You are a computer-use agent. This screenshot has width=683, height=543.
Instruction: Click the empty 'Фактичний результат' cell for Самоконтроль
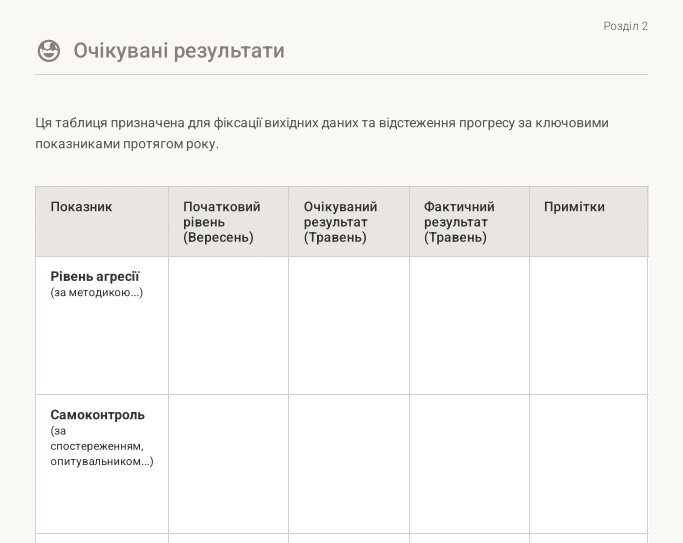(470, 464)
